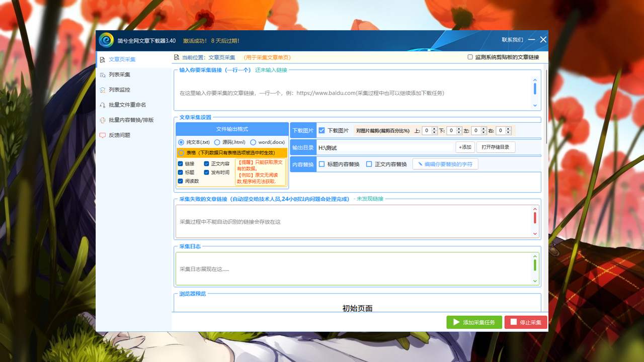Click the +添加 directory button

pyautogui.click(x=465, y=147)
